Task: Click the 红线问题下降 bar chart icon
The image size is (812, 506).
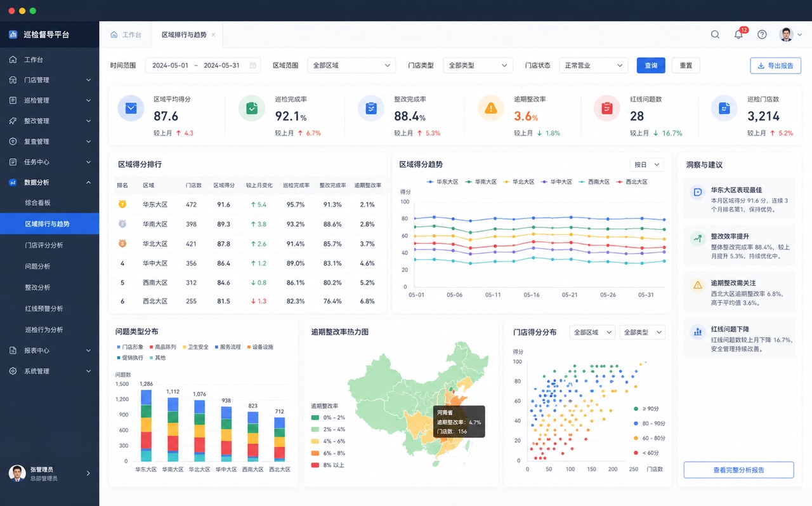Action: [x=698, y=331]
